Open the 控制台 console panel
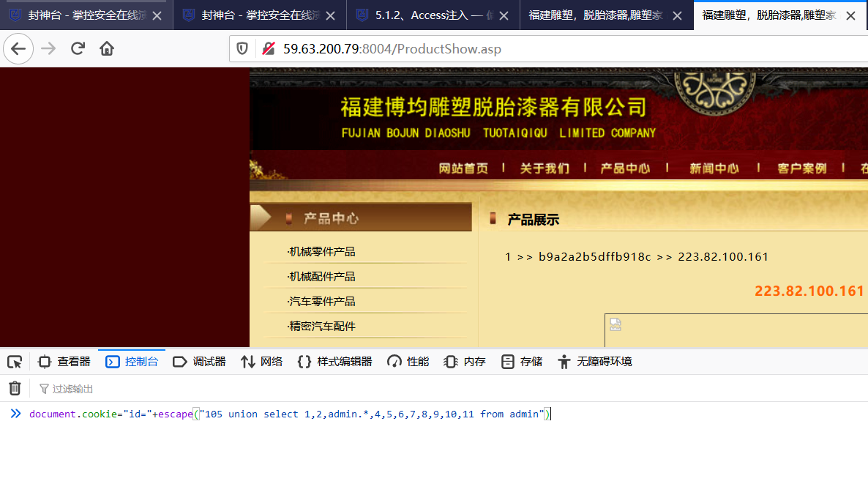This screenshot has width=868, height=495. tap(132, 362)
